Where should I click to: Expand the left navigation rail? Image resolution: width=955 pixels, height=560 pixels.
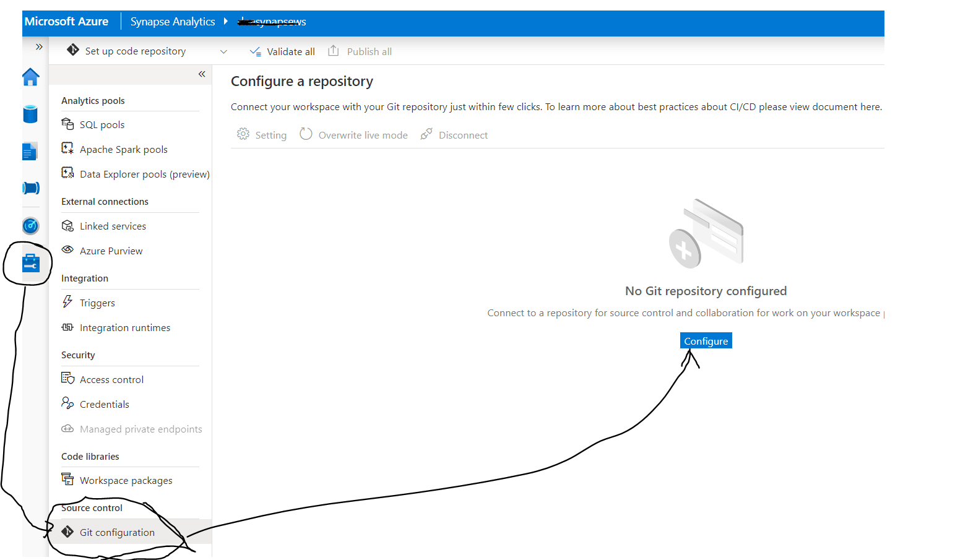39,46
